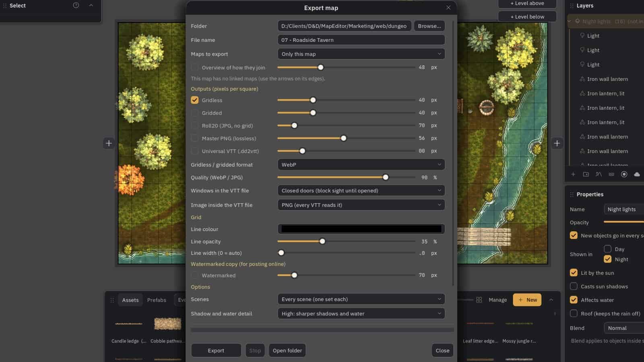644x362 pixels.
Task: Grab the Properties panel drag handle
Action: (572, 194)
